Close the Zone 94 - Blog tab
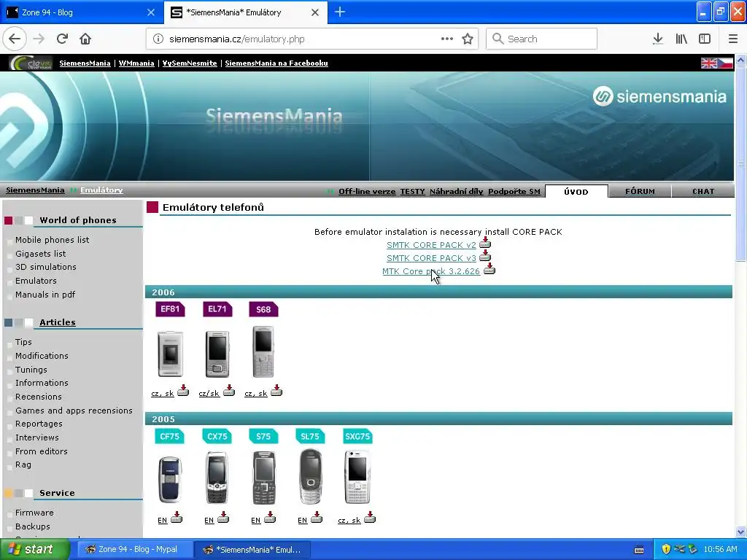 150,12
